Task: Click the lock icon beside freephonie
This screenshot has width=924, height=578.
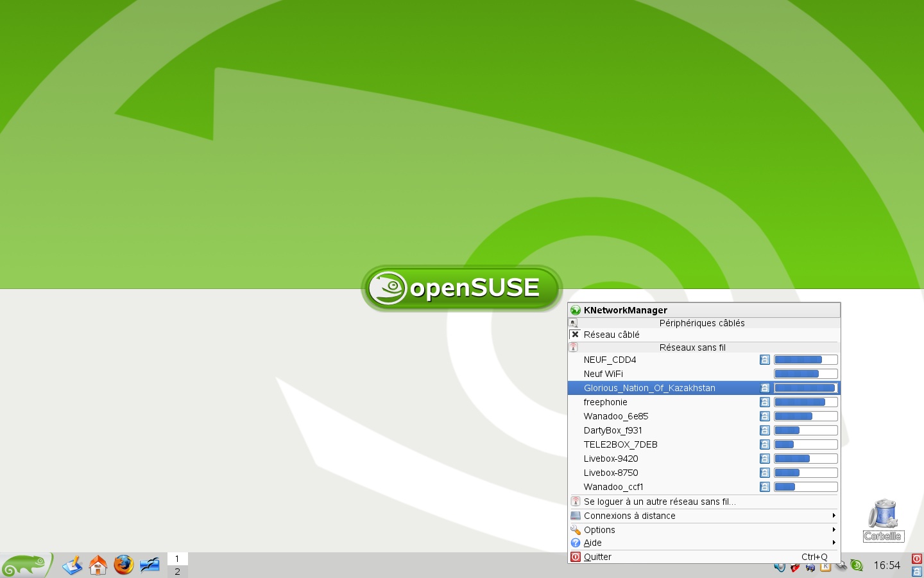Action: [765, 402]
